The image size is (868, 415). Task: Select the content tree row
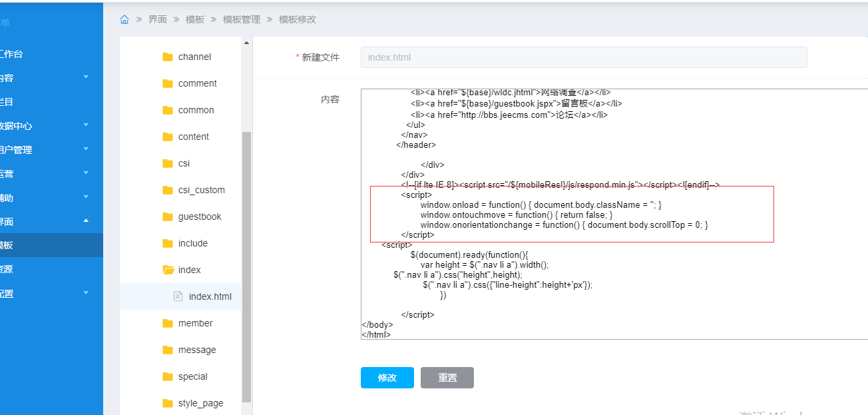click(180, 137)
